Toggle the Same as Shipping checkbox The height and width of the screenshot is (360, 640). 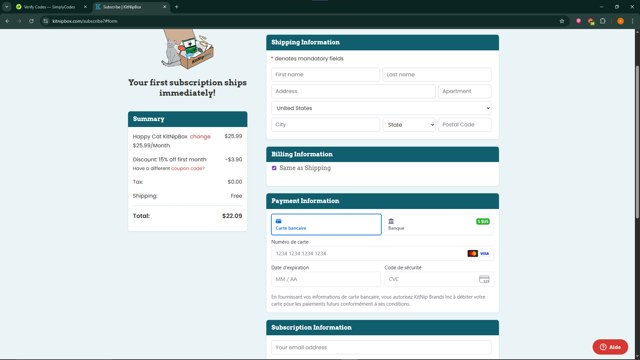(x=274, y=168)
